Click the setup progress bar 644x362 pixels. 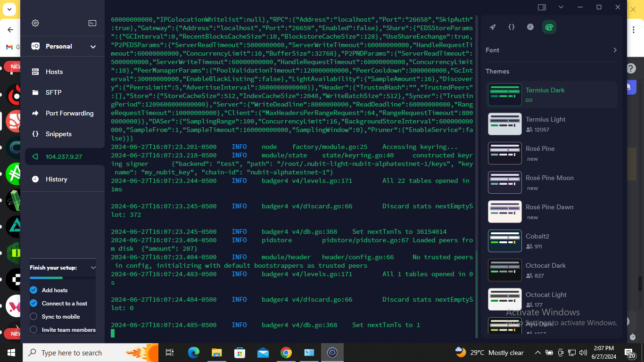point(62,278)
